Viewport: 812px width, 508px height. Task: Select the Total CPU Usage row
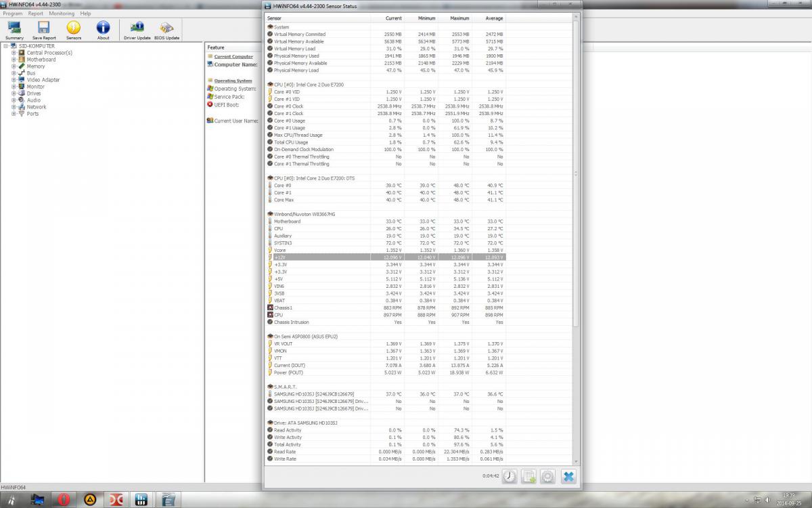point(385,142)
